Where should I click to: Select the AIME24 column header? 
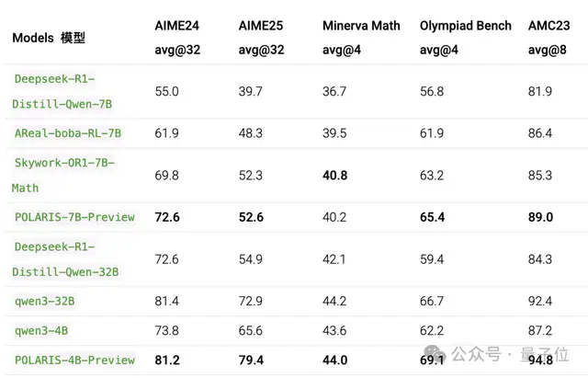pyautogui.click(x=178, y=26)
